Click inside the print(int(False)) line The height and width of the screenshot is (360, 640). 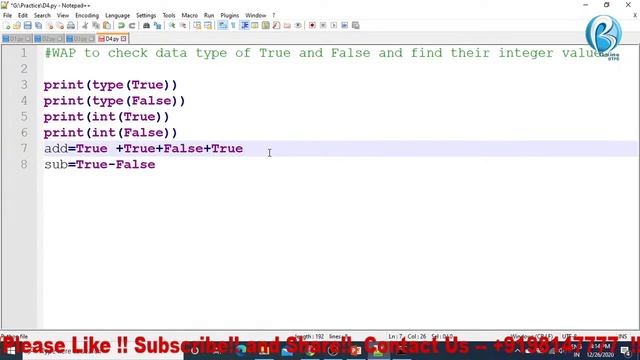click(x=111, y=133)
